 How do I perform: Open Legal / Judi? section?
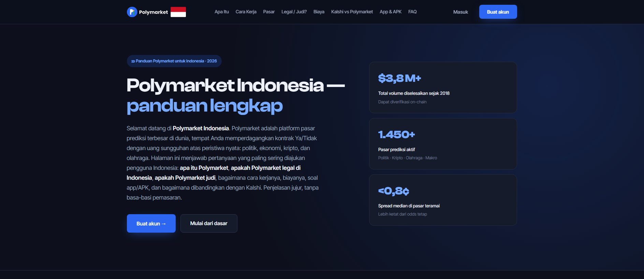coord(294,12)
